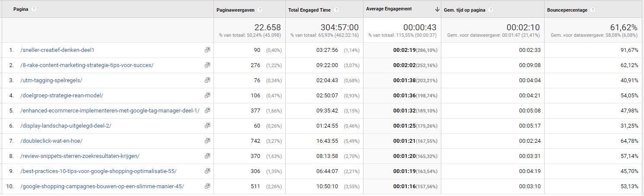Screen dimensions: 644x196
Task: Click the /doelgroep-strategie-rean-model/ page link
Action: coord(62,95)
